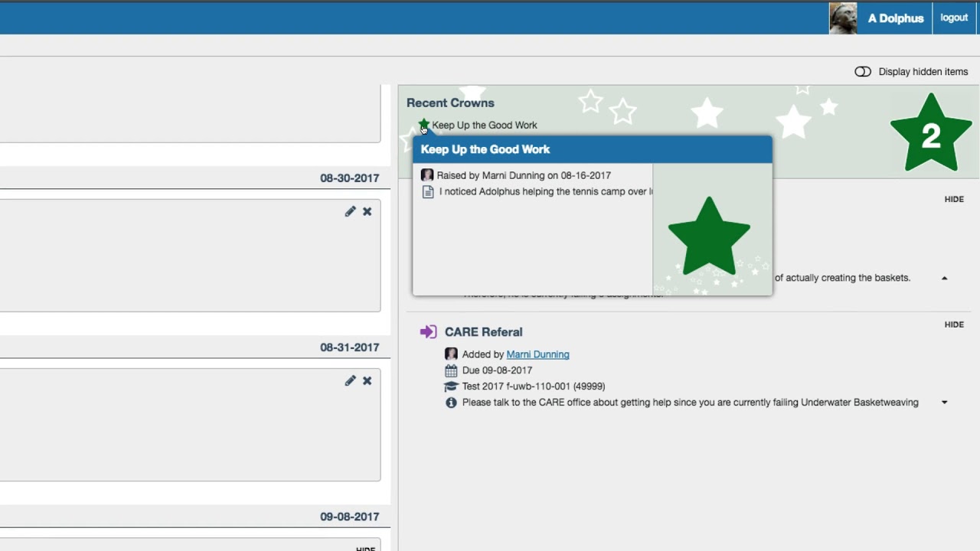Select the Raised by Marni Dunning text
Image resolution: width=980 pixels, height=551 pixels.
click(524, 175)
